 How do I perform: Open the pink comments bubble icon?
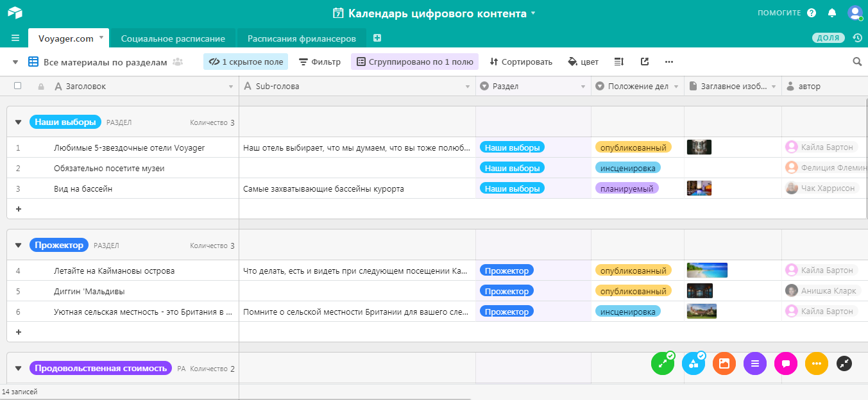click(786, 363)
